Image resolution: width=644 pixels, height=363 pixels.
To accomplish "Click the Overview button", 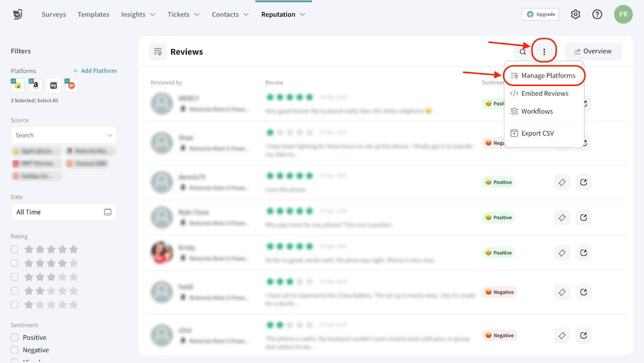I will coord(593,51).
